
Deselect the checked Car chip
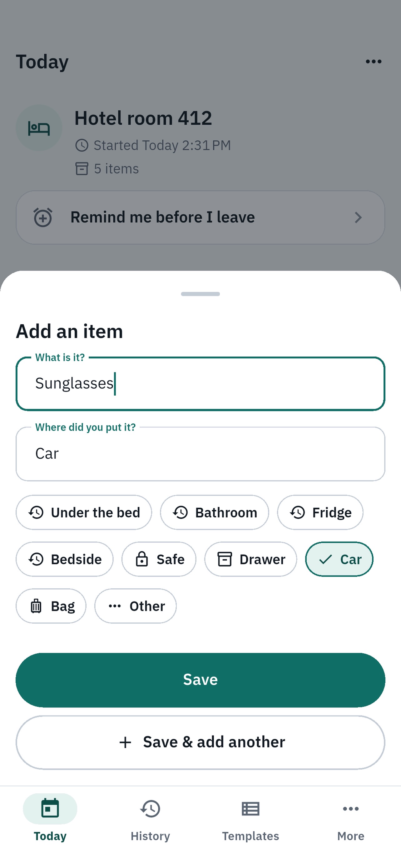(339, 559)
